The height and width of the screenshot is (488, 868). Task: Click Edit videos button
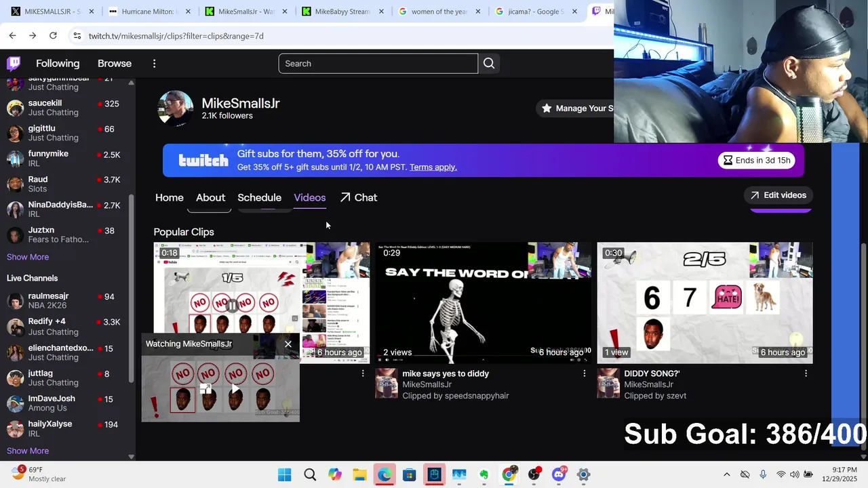[x=778, y=195]
